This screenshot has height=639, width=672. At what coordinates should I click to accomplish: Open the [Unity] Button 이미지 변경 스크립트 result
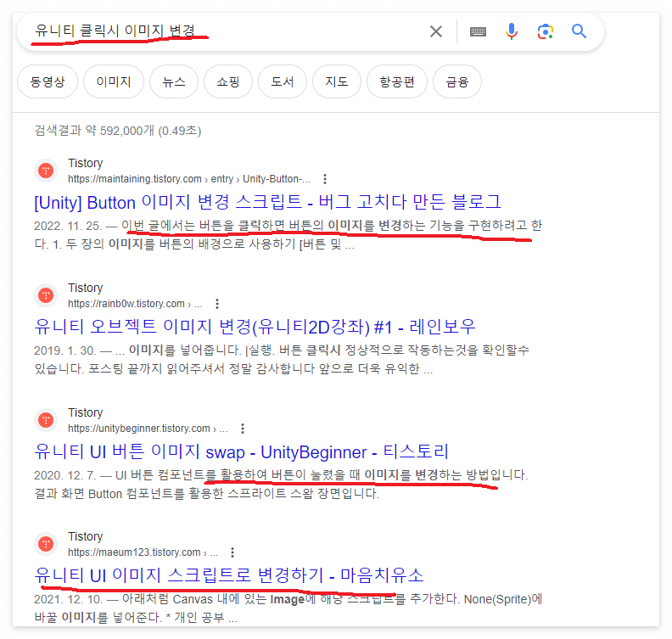(267, 202)
